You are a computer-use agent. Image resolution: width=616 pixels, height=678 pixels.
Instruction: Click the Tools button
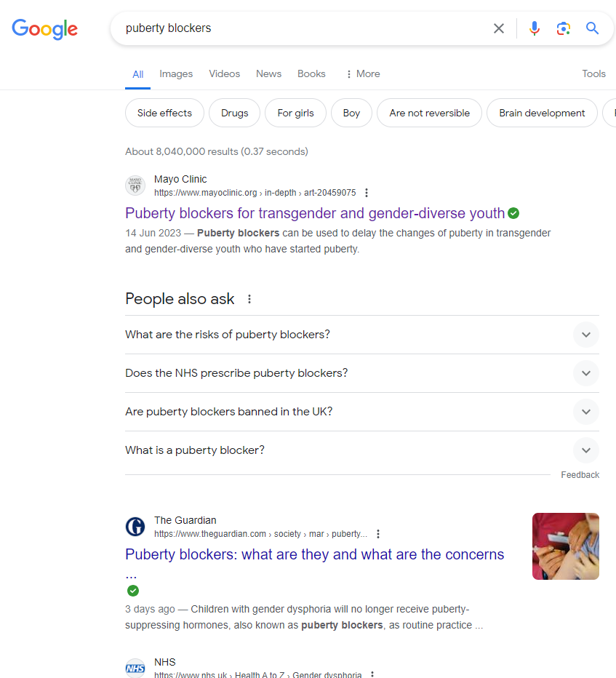[593, 73]
